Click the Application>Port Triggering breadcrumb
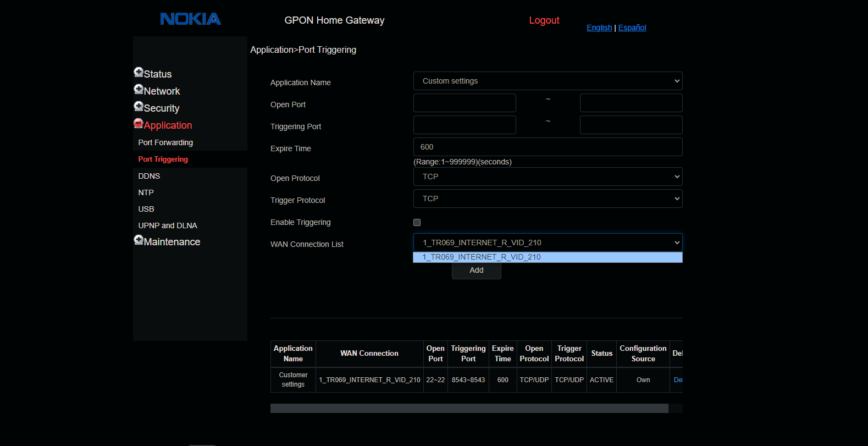The image size is (868, 446). point(303,50)
